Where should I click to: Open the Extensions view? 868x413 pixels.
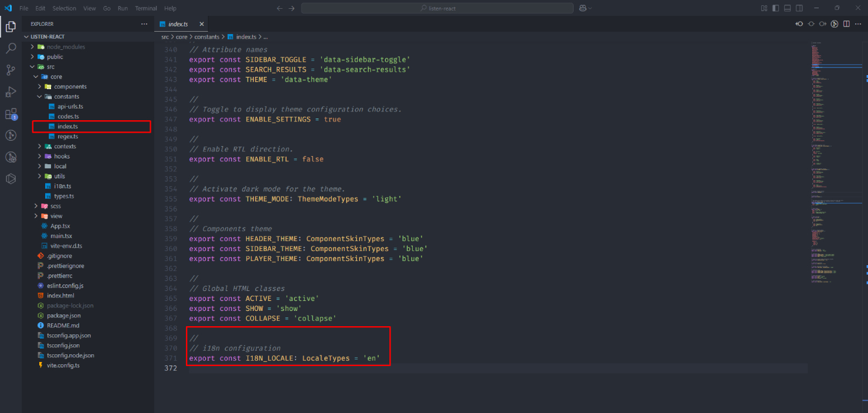coord(11,114)
